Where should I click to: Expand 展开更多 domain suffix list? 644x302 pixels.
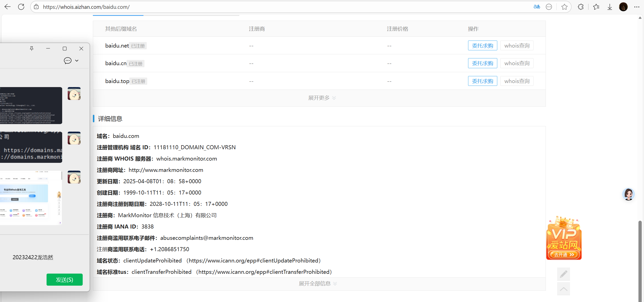point(322,98)
